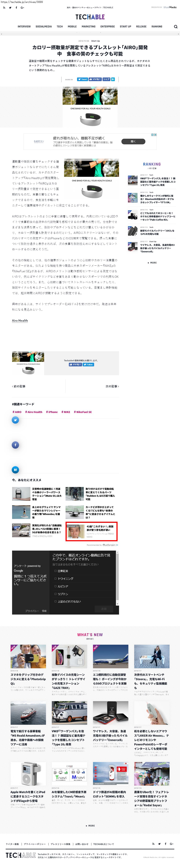Open recommended article about Rubbee X

pyautogui.click(x=101, y=494)
